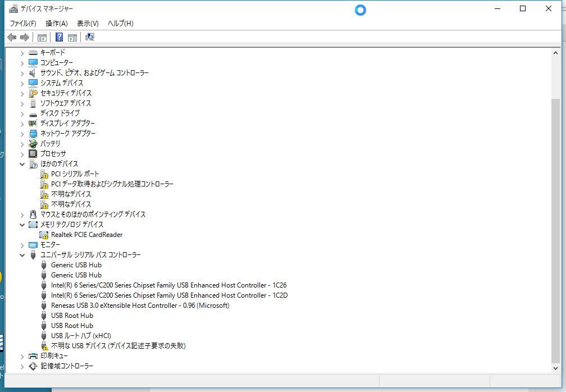Viewport: 566px width, 392px height.
Task: Open the 操作(A) menu
Action: (57, 24)
